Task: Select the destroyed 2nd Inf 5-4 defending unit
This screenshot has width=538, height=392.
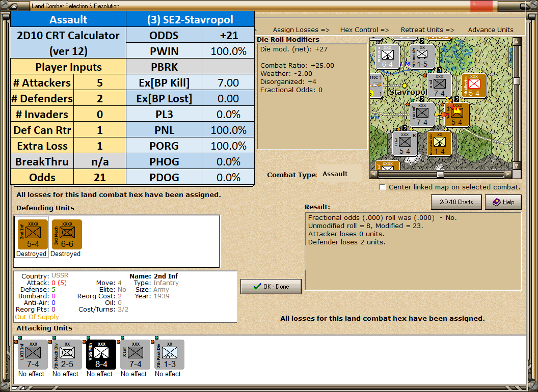Action: tap(33, 235)
